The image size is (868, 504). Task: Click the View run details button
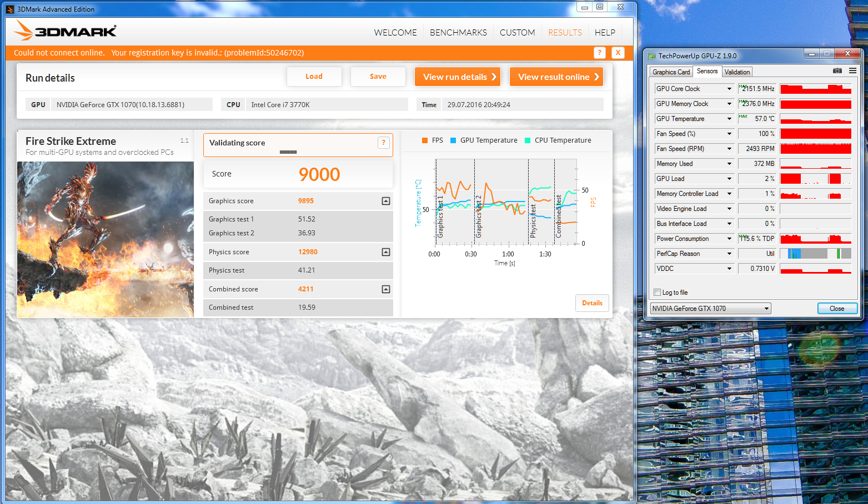click(458, 77)
